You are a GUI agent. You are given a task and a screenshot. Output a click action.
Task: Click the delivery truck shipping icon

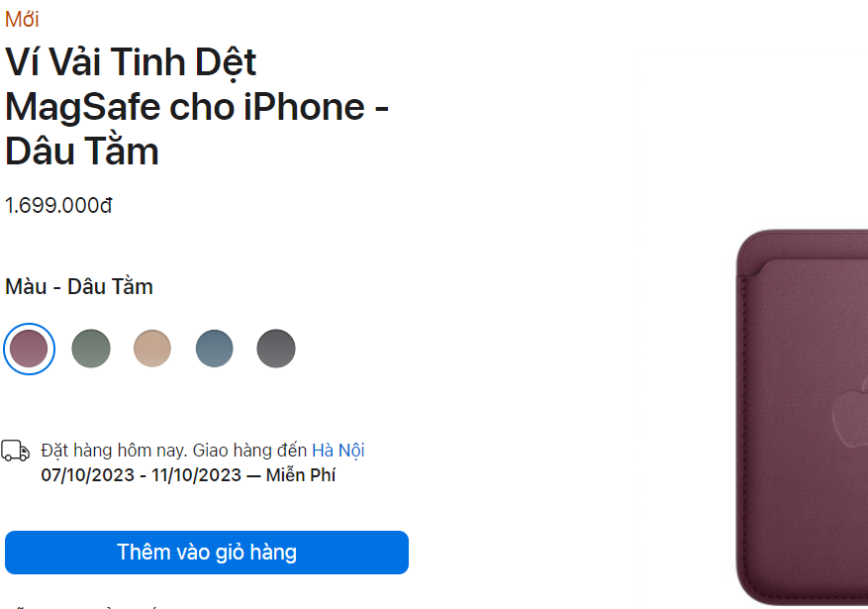pos(14,453)
